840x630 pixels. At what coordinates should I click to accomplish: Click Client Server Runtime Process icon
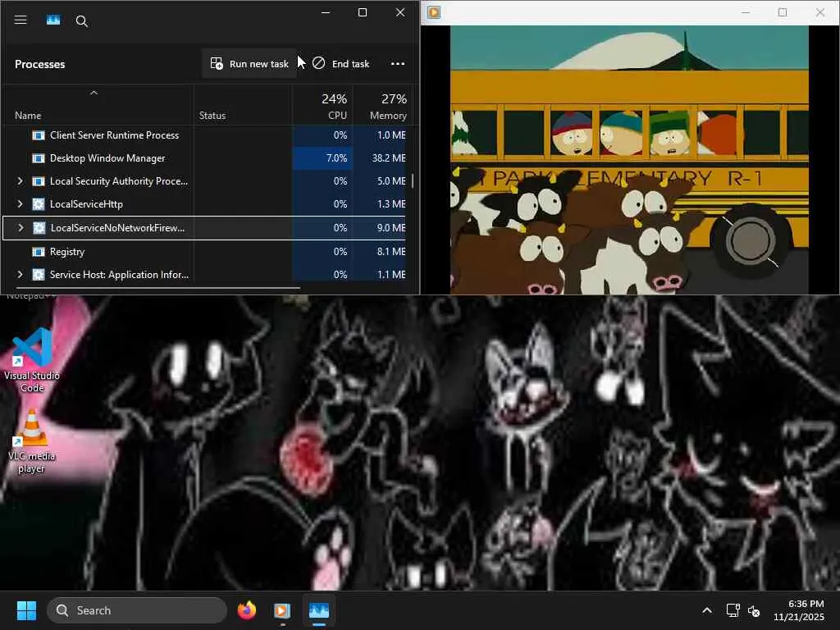click(39, 135)
